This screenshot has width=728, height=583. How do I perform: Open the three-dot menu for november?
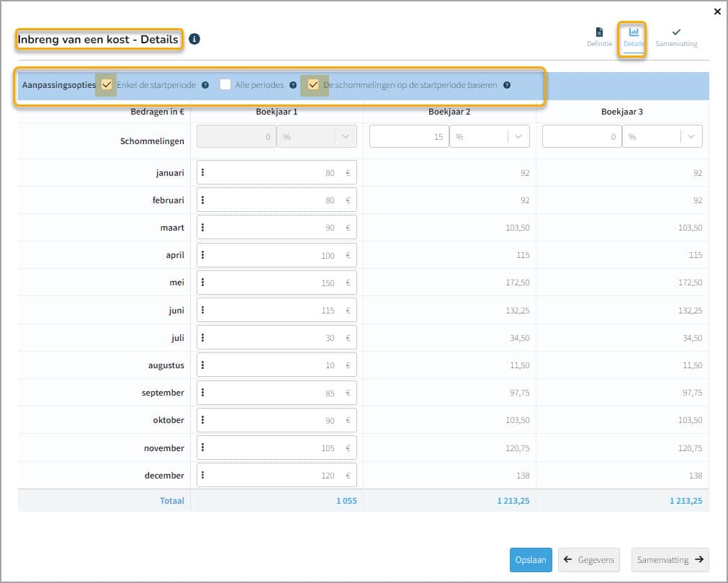(203, 448)
